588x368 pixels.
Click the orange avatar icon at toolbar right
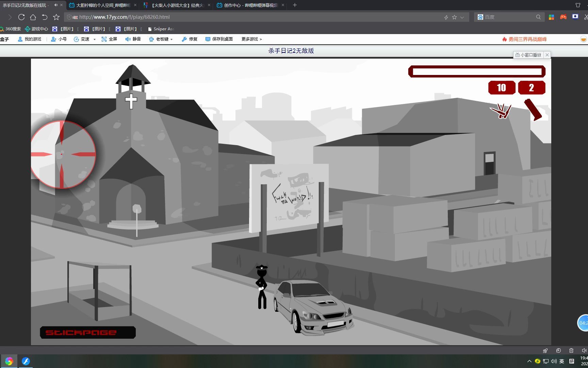point(584,39)
